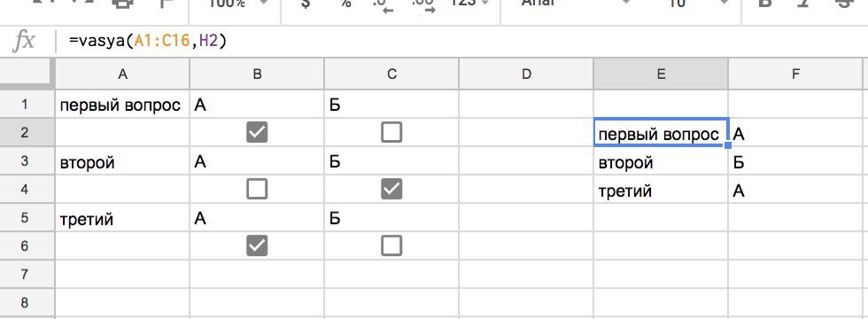Viewport: 868px width, 319px height.
Task: Increase decimal places icon
Action: [x=424, y=5]
